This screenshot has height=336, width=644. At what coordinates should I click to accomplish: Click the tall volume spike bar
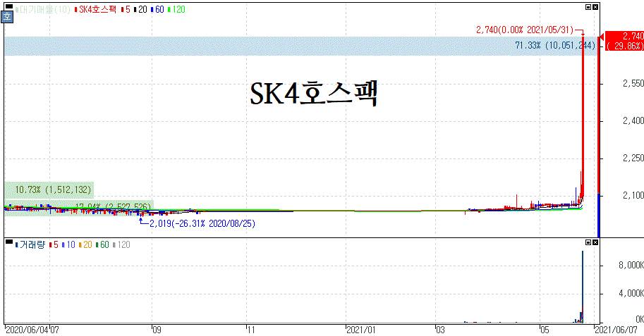pos(583,287)
